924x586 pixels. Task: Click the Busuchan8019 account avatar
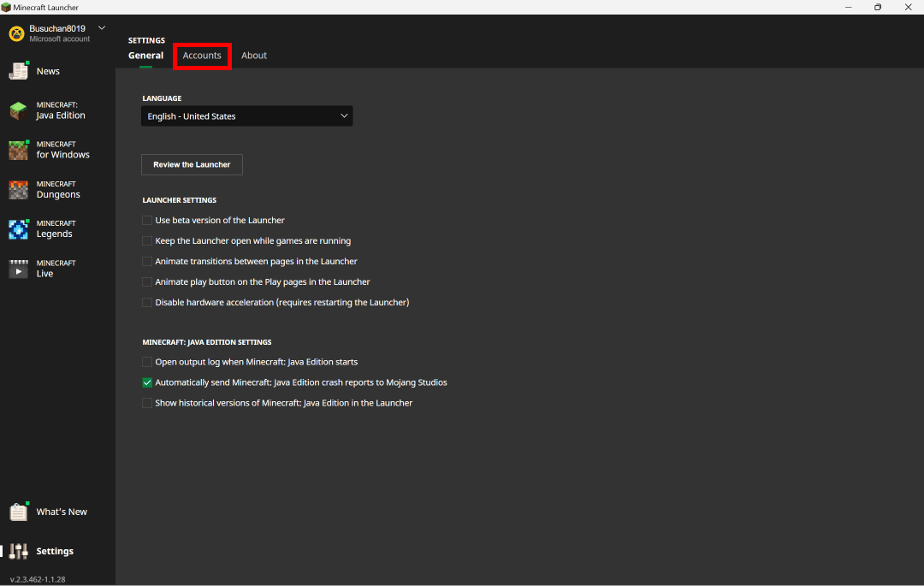pos(16,33)
